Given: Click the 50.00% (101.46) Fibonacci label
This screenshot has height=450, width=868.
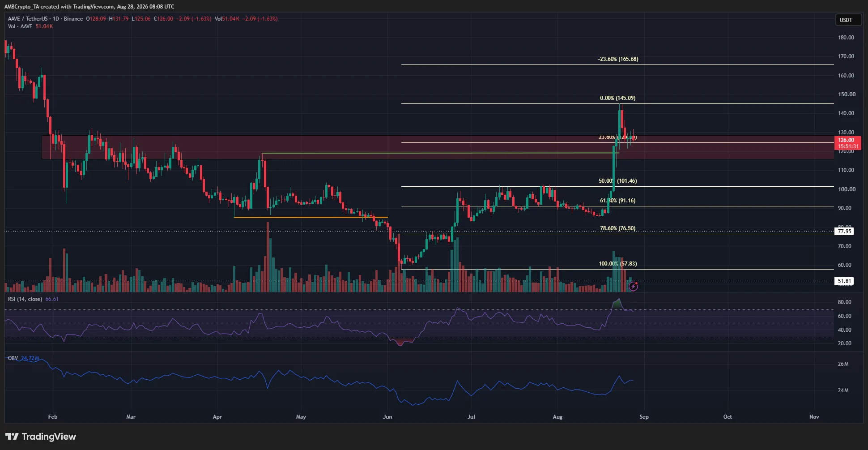Looking at the screenshot, I should pos(617,181).
